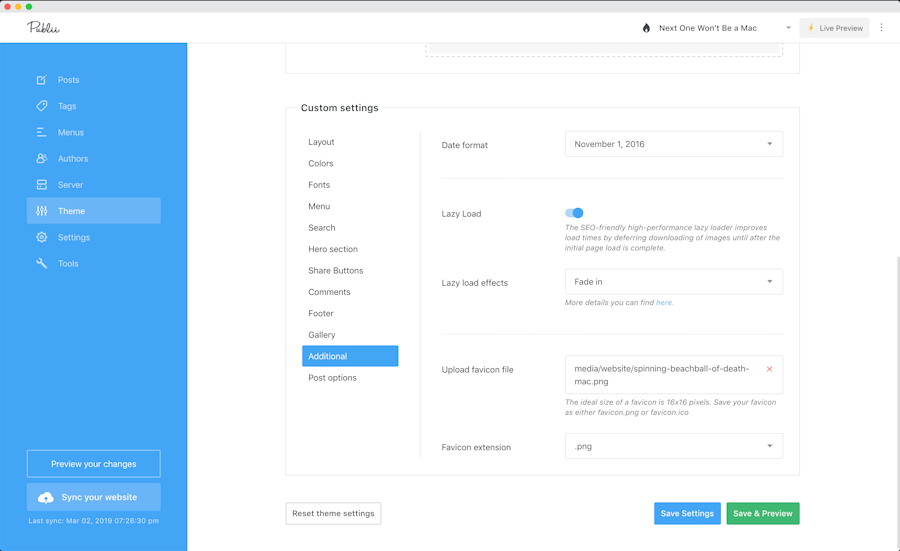Click the favicon file path field
The height and width of the screenshot is (551, 900).
pos(661,375)
